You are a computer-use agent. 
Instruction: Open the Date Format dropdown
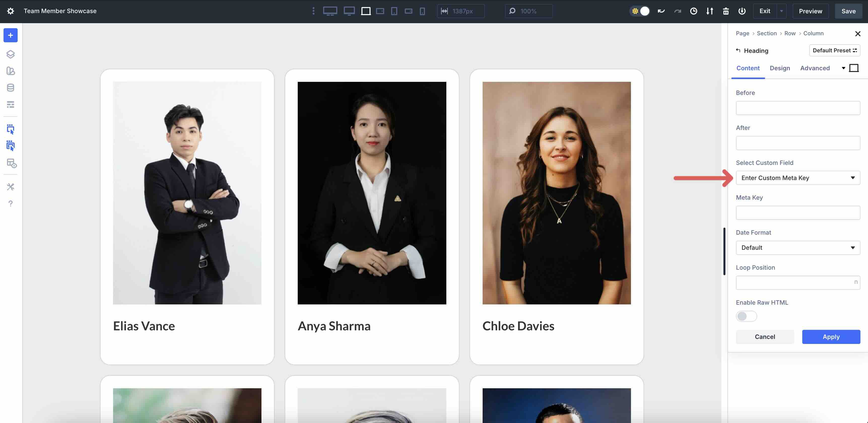click(797, 248)
